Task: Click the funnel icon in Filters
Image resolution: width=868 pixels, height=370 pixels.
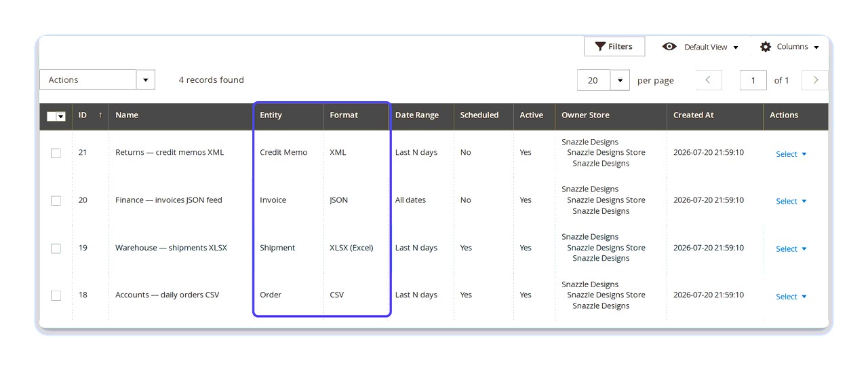Action: 600,46
